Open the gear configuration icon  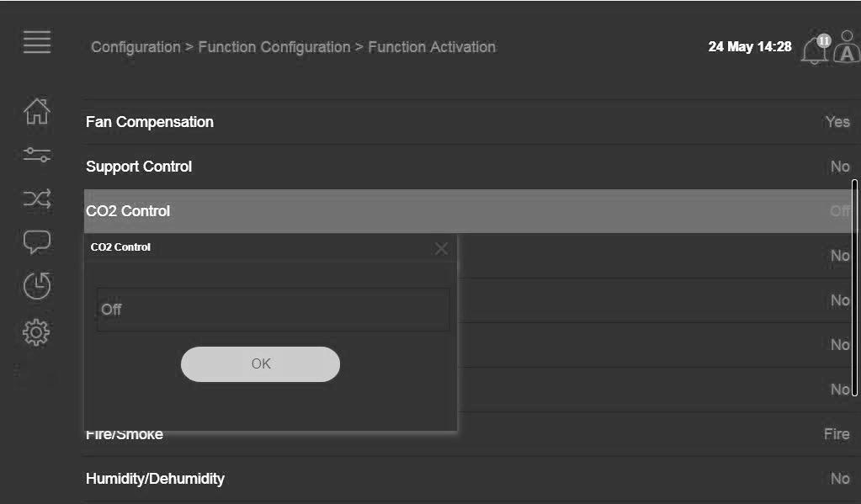pyautogui.click(x=36, y=332)
